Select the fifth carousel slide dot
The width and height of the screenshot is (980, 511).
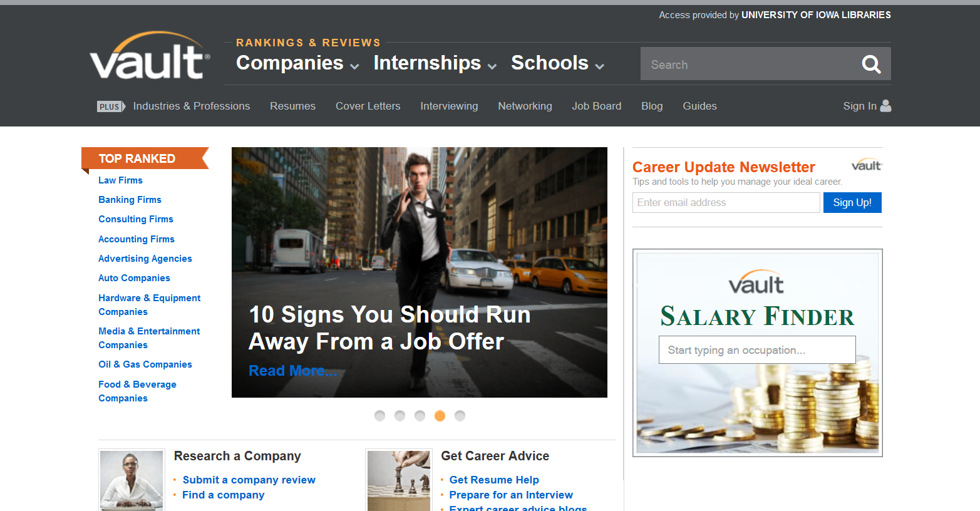460,416
